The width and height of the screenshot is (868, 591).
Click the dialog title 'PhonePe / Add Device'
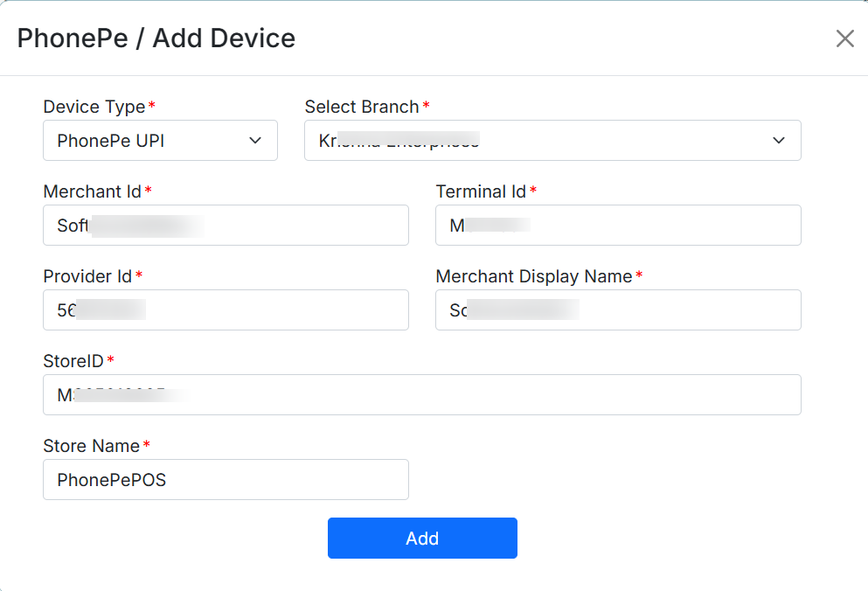pos(156,38)
